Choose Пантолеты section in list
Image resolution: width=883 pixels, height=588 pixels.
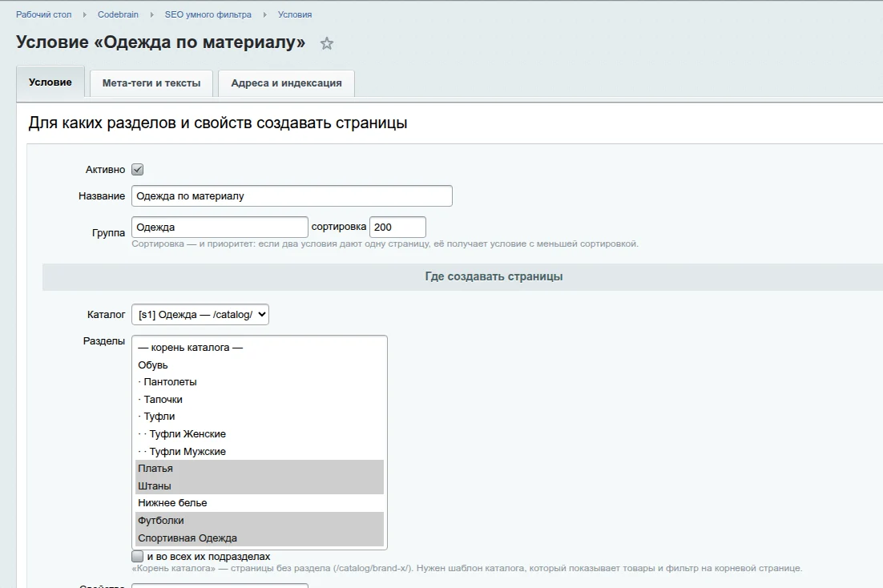[x=260, y=382]
